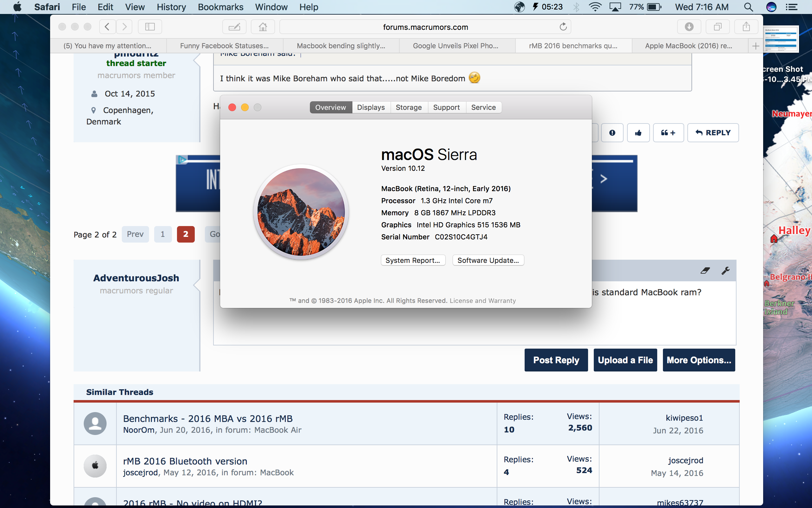The height and width of the screenshot is (508, 812).
Task: Click the markup pen toolbar icon
Action: 234,27
